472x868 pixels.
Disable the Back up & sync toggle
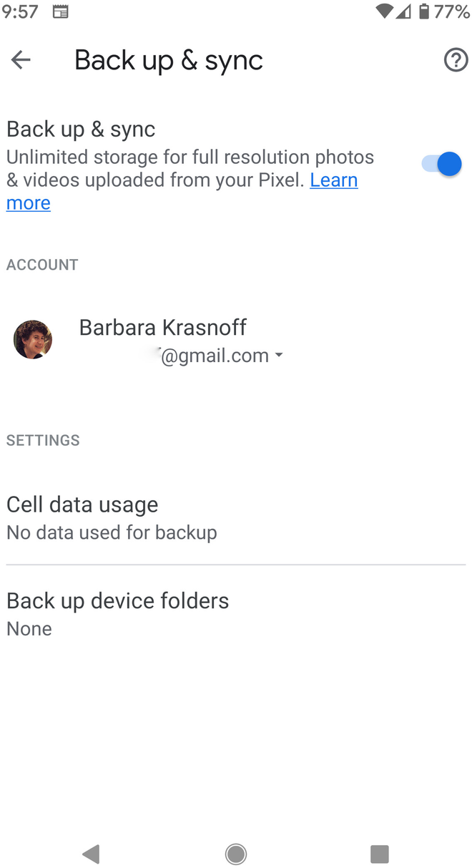pos(439,164)
